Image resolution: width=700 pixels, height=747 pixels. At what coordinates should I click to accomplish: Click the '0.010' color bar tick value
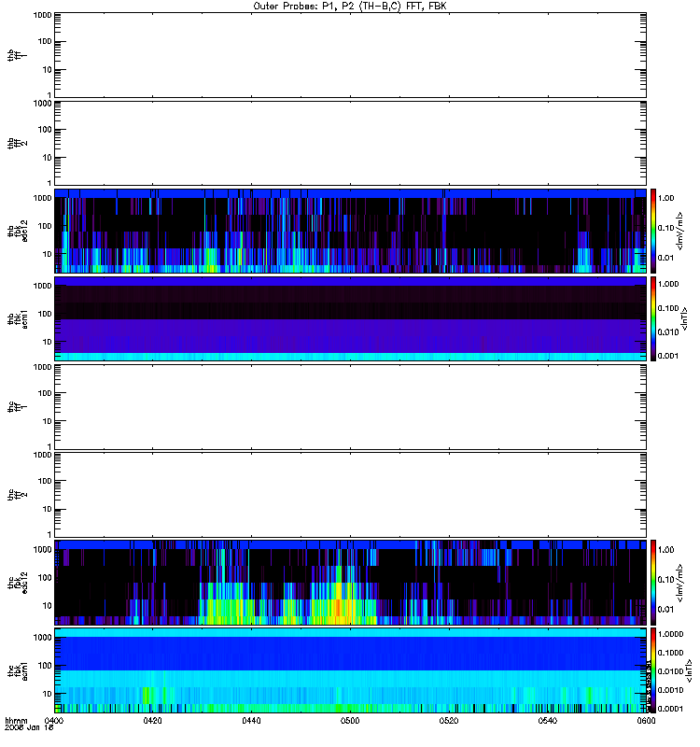click(x=667, y=332)
